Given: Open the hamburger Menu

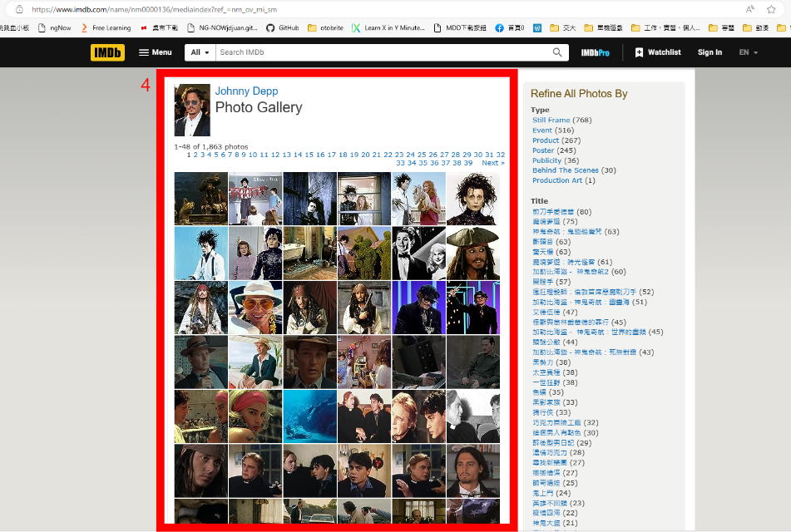Looking at the screenshot, I should pos(156,52).
